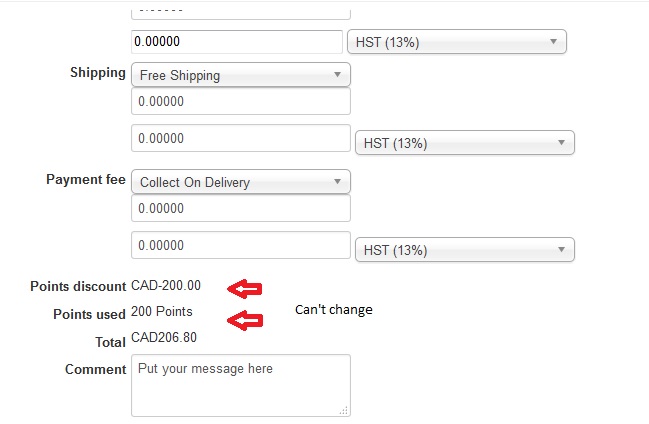
Task: Click the Payment fee label
Action: tap(86, 180)
